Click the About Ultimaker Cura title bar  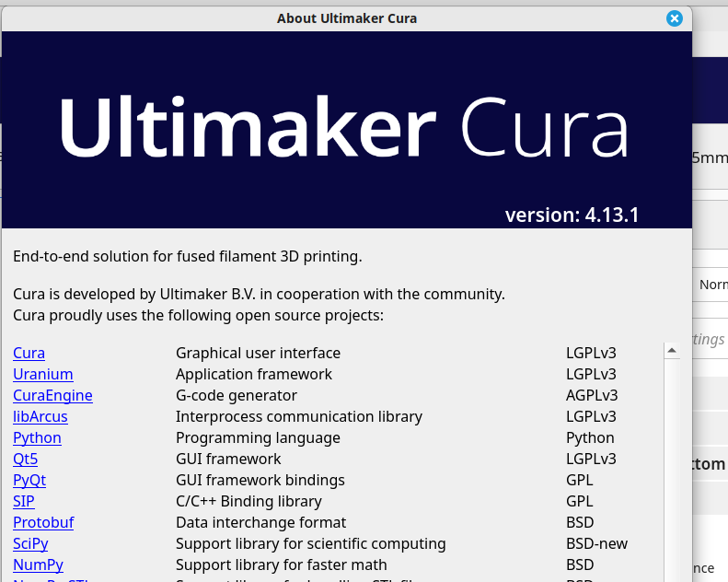(x=346, y=18)
